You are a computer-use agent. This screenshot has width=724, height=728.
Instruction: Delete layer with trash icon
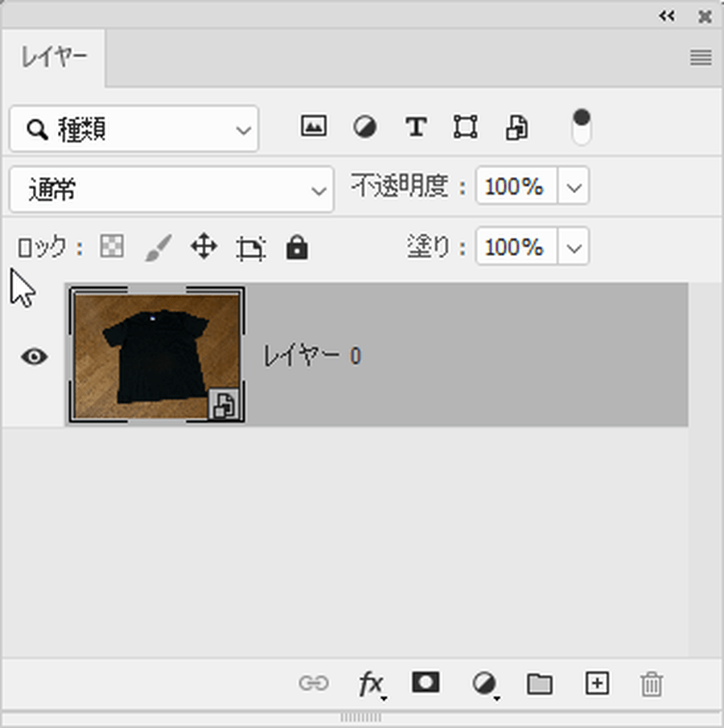click(x=651, y=685)
